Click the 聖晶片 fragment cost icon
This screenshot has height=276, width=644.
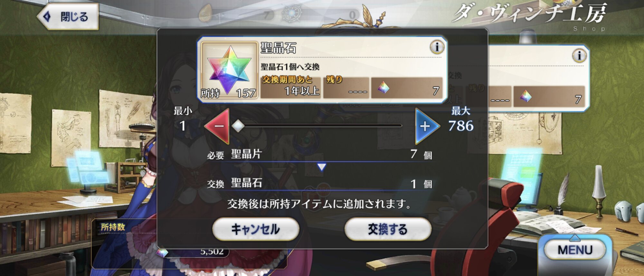point(383,87)
